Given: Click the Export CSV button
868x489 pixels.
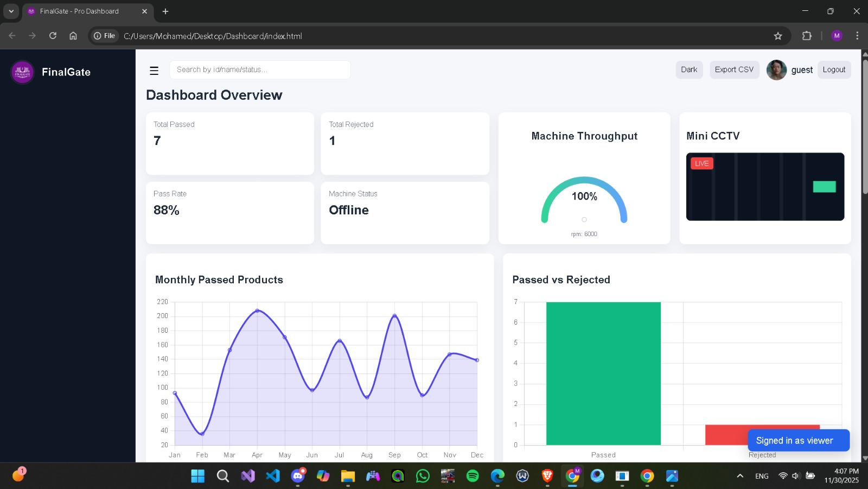Looking at the screenshot, I should pyautogui.click(x=734, y=69).
